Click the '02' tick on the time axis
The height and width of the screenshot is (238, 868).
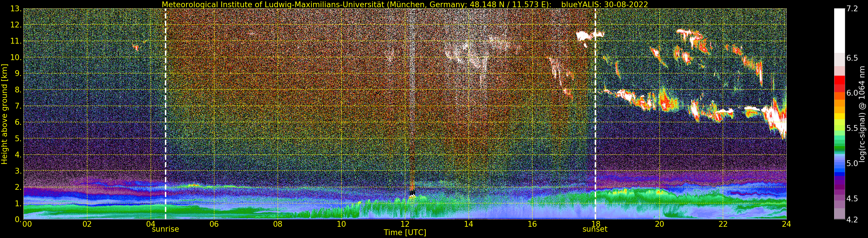pyautogui.click(x=87, y=224)
